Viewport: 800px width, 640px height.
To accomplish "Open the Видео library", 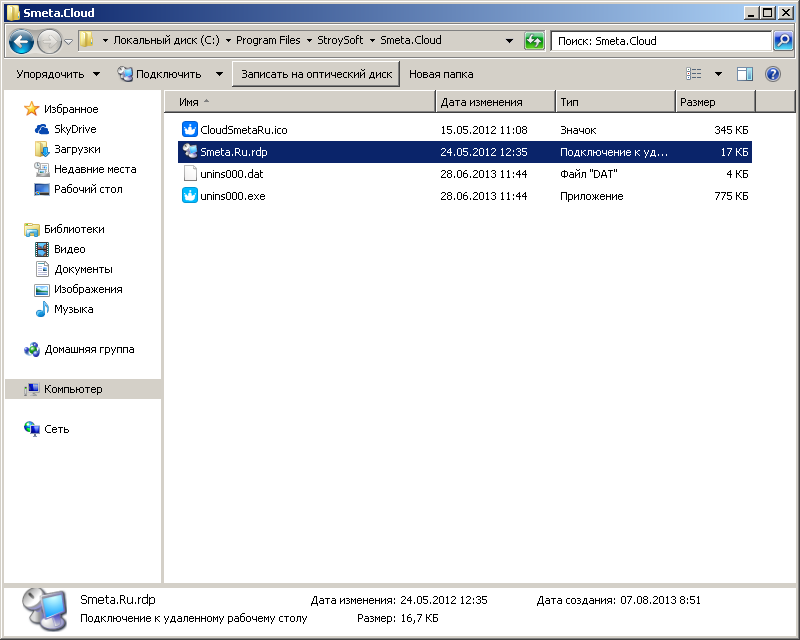I will tap(69, 249).
